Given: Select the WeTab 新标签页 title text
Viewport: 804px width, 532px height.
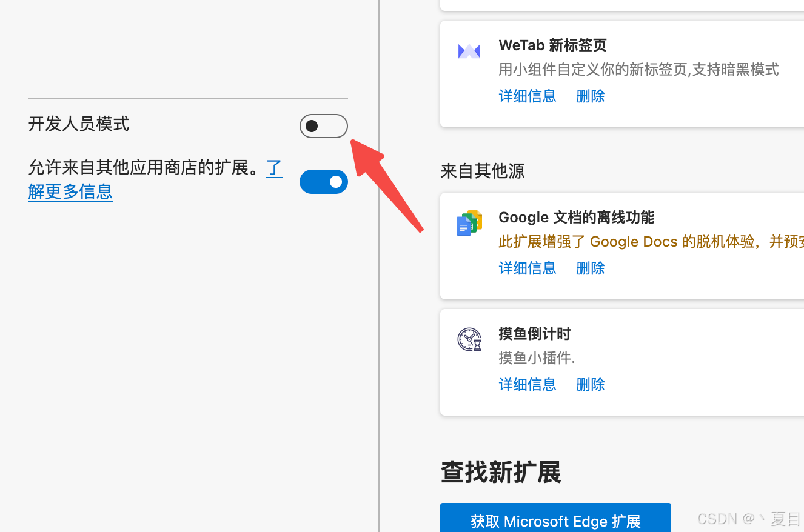Looking at the screenshot, I should (552, 45).
